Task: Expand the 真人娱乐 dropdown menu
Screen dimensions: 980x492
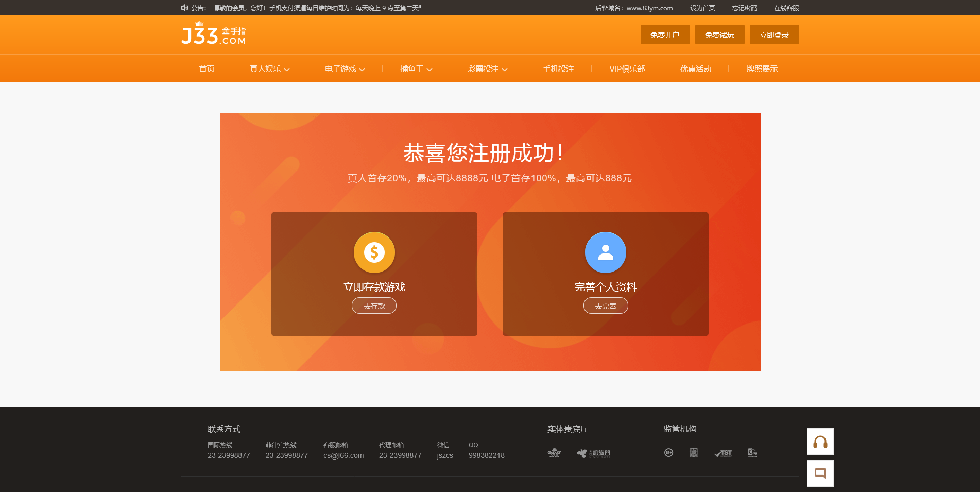Action: [x=270, y=69]
